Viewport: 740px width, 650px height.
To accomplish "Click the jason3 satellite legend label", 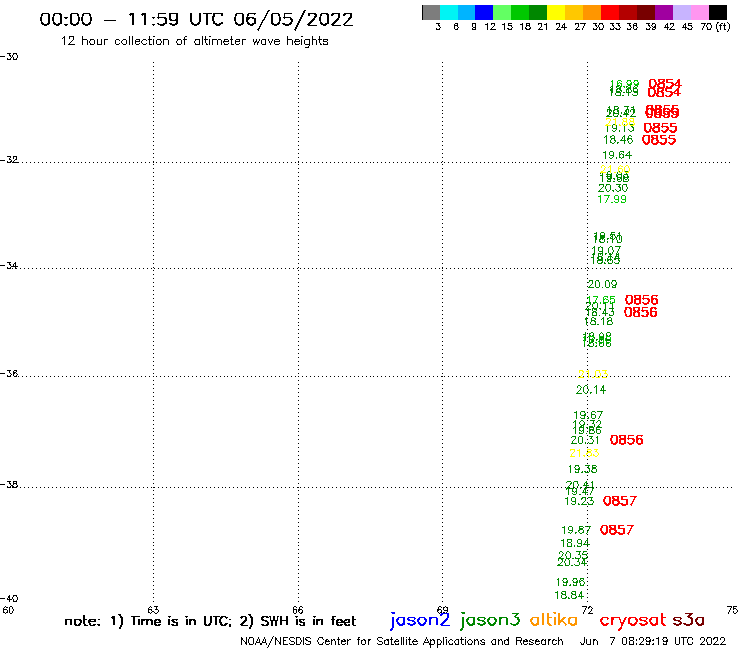I will (x=490, y=621).
